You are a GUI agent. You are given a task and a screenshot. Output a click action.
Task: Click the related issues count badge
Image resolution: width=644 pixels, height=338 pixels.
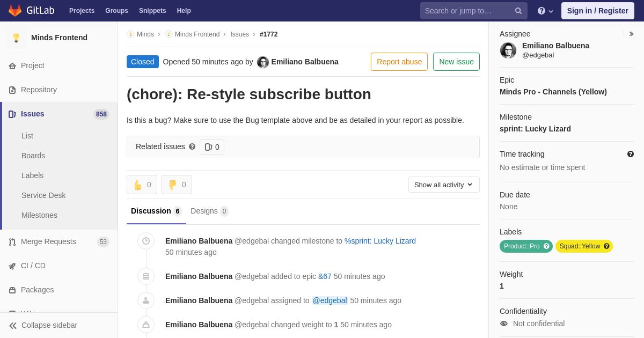coord(212,147)
